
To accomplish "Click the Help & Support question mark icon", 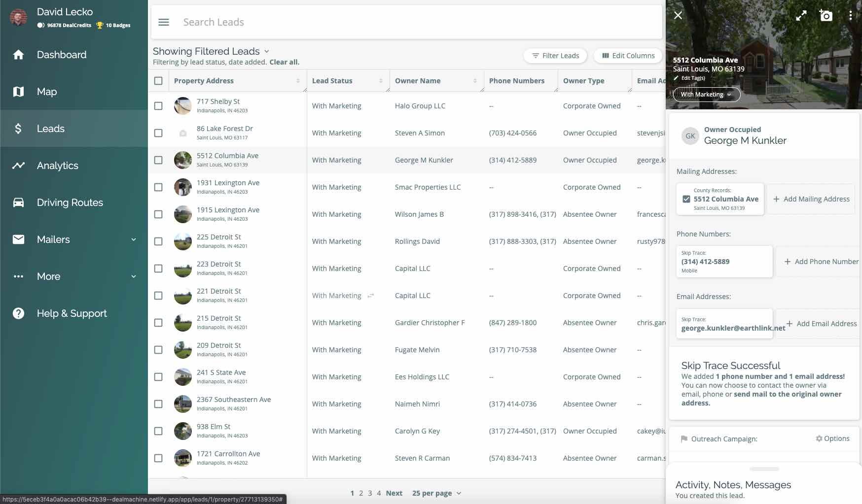I will click(18, 313).
